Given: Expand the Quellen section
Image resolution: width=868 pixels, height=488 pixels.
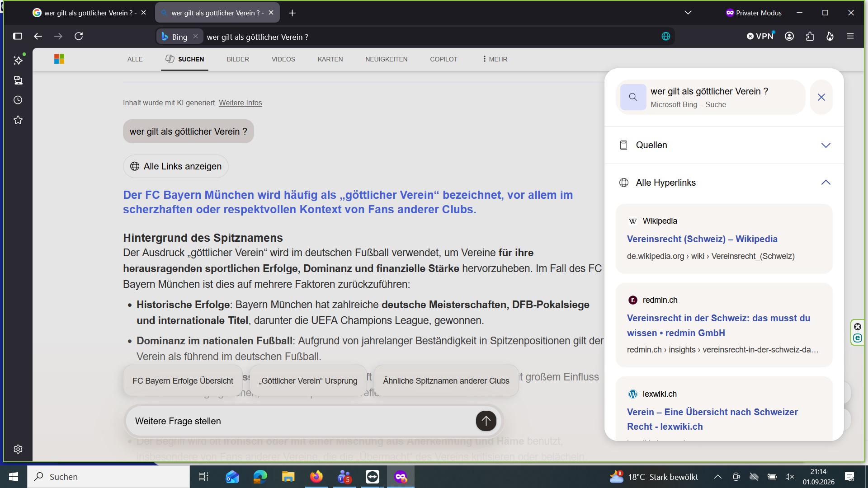Looking at the screenshot, I should pos(724,145).
